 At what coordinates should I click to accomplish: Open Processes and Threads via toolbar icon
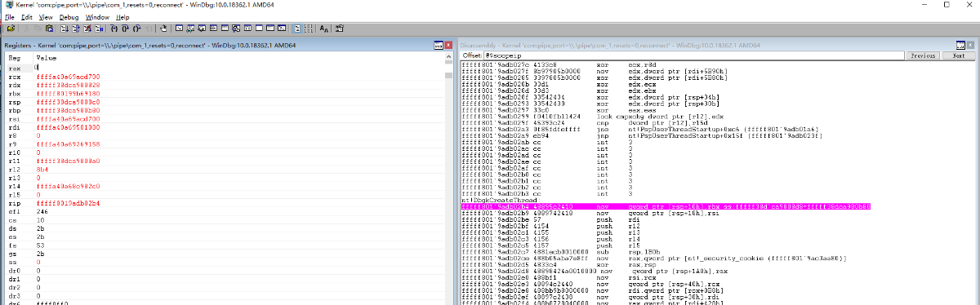[x=270, y=28]
